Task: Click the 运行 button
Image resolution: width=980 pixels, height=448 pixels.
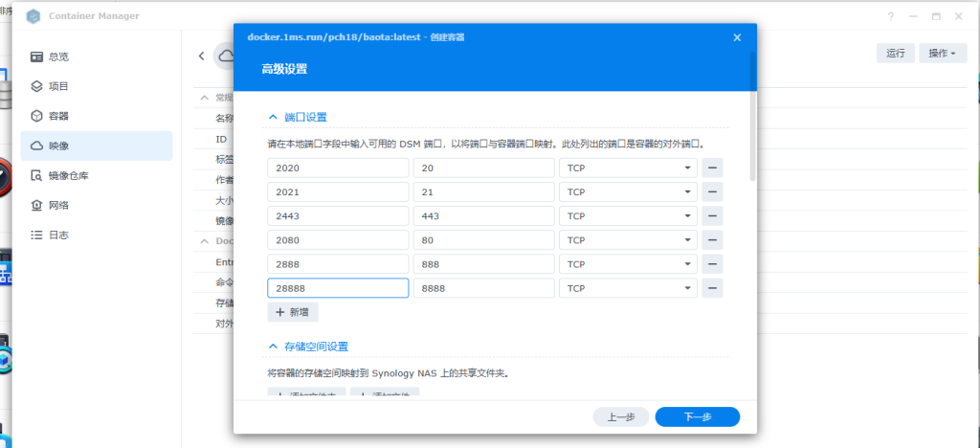Action: click(x=896, y=53)
